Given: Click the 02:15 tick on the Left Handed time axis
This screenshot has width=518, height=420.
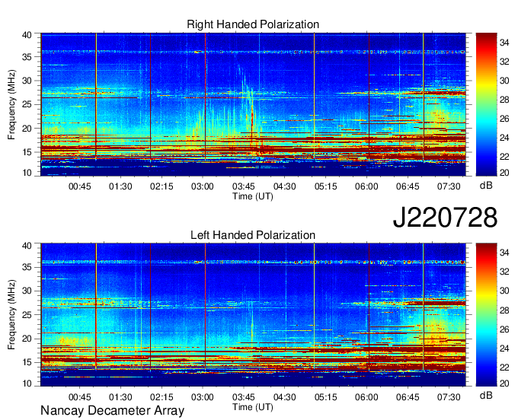Looking at the screenshot, I should (x=161, y=397).
